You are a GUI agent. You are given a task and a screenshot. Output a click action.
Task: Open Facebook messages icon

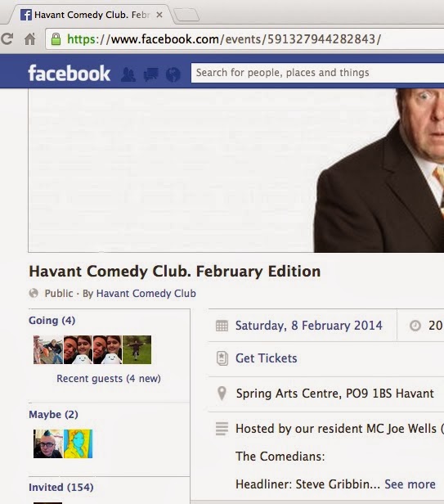151,74
